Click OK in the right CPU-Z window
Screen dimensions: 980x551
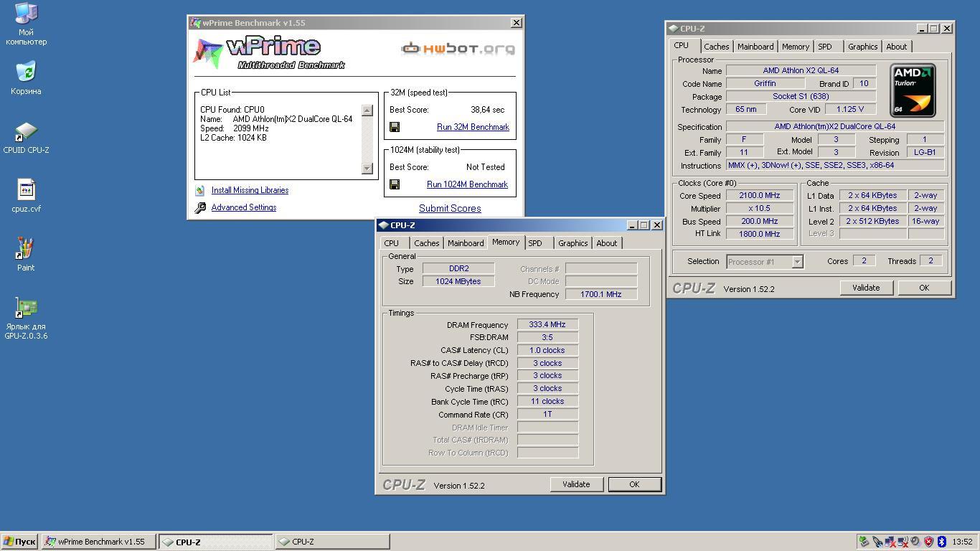click(x=924, y=288)
